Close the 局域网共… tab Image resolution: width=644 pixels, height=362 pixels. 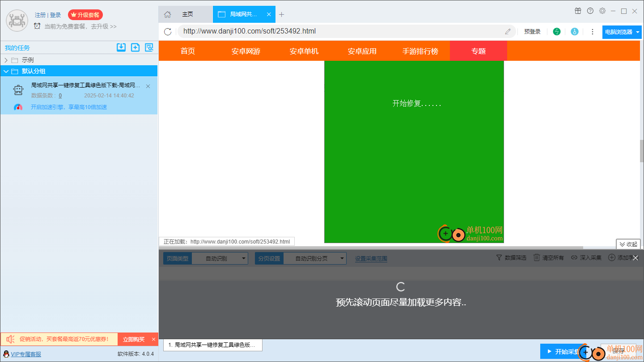point(269,14)
